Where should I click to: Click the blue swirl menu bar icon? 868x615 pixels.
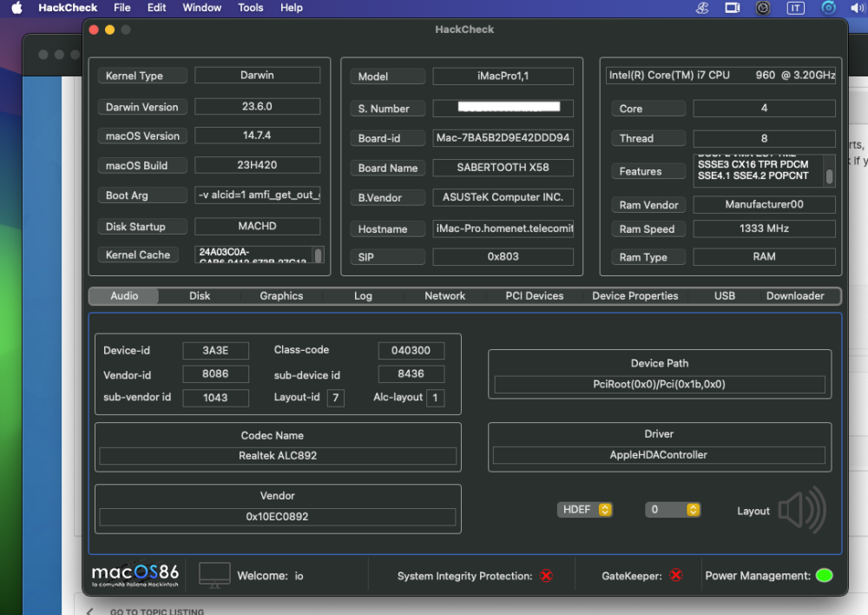(x=828, y=8)
